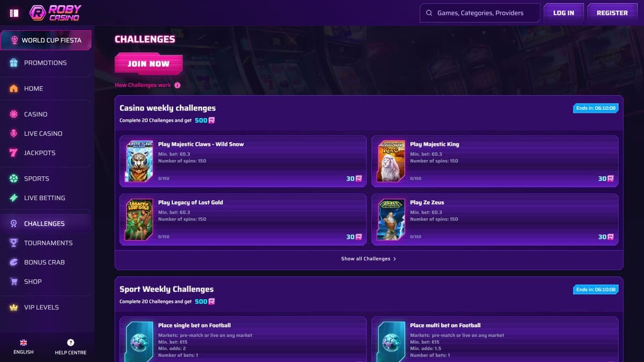Focus the Games, Categories, Providers search field
Viewport: 644px width, 362px height.
click(x=480, y=13)
